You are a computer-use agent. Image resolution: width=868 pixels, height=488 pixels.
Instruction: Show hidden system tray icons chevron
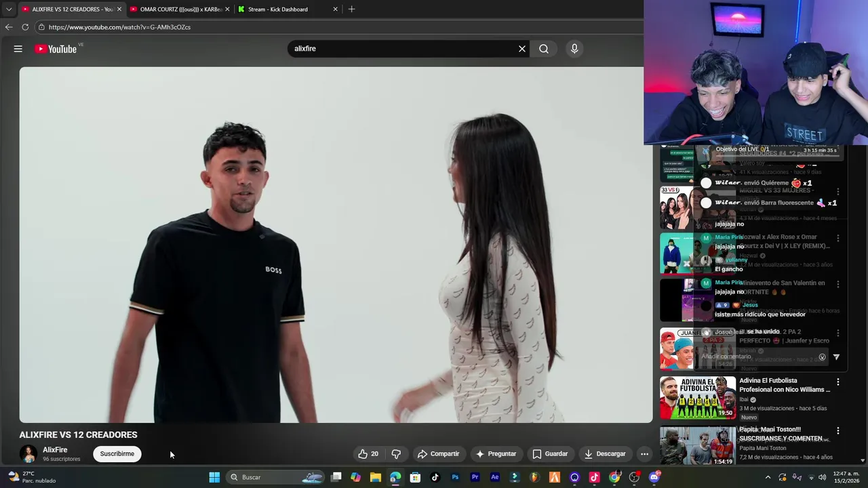coord(768,477)
